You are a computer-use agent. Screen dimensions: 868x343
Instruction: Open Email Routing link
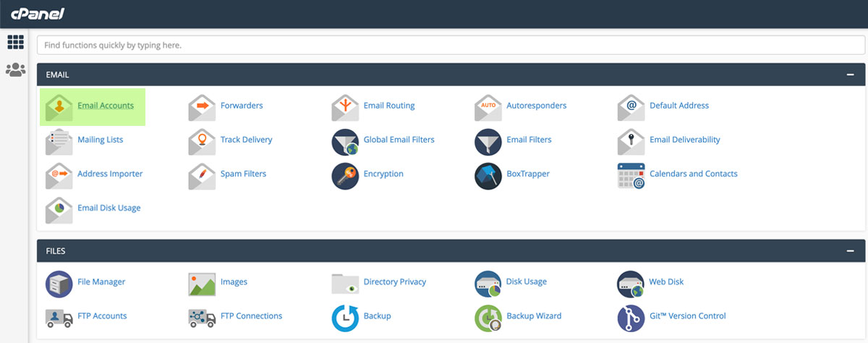point(389,106)
